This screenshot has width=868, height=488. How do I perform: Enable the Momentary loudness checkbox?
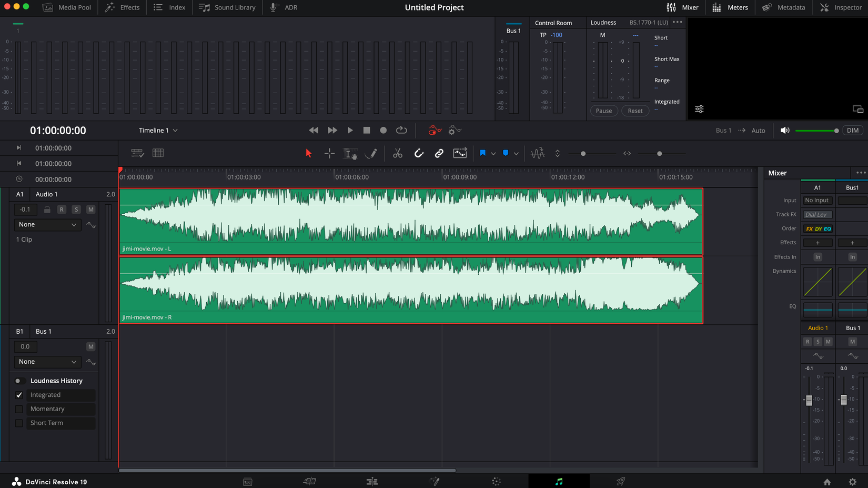pyautogui.click(x=19, y=409)
